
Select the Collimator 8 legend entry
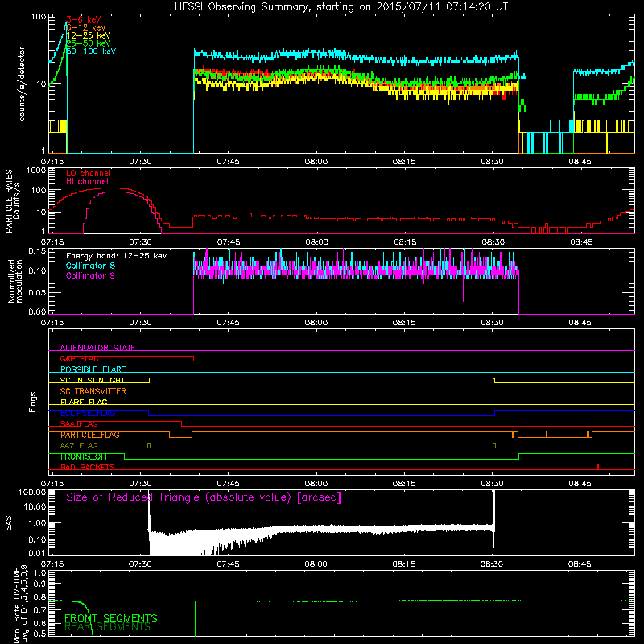coord(90,266)
